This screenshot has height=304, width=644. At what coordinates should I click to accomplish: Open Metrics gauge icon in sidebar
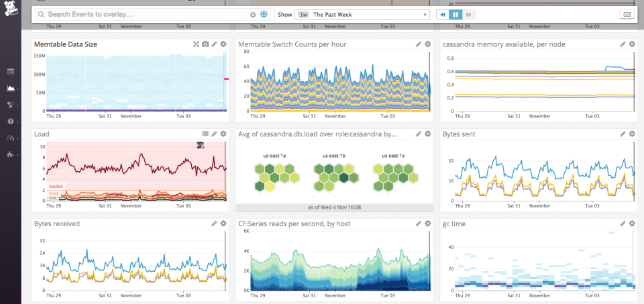click(x=11, y=138)
